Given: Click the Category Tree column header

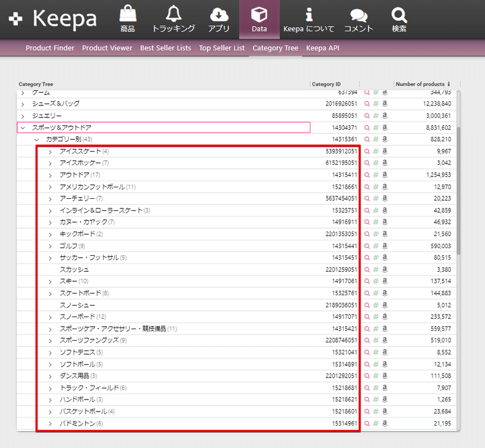Looking at the screenshot, I should point(36,84).
